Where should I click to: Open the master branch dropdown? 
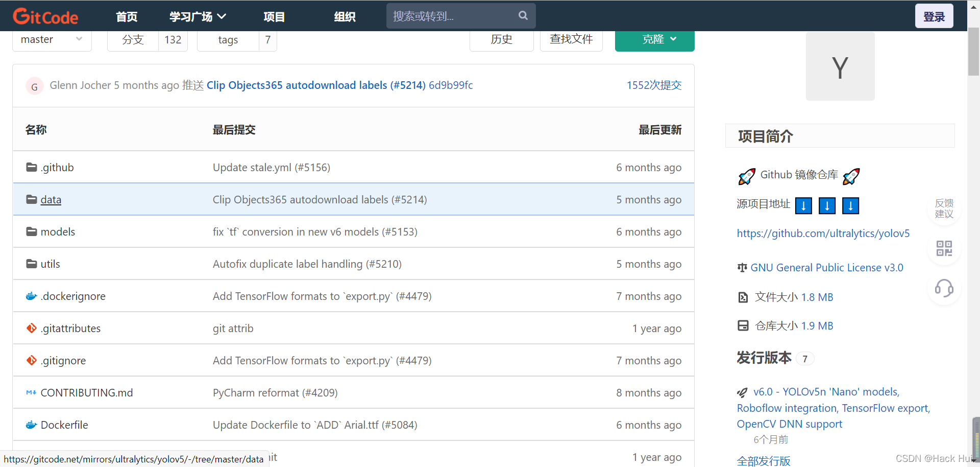point(52,40)
